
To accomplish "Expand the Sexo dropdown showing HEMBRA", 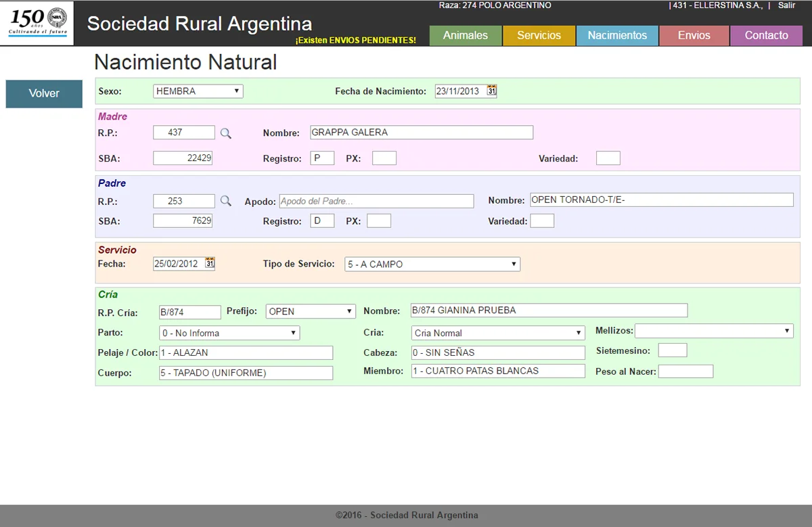I will [x=198, y=91].
